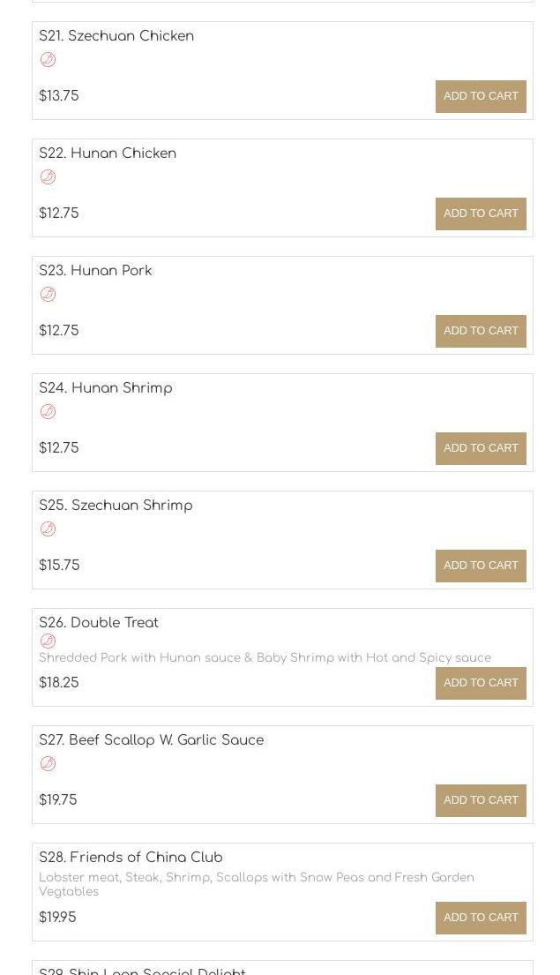
Task: Select S27. Beef Scallop W. Garlic Sauce title
Action: [151, 740]
